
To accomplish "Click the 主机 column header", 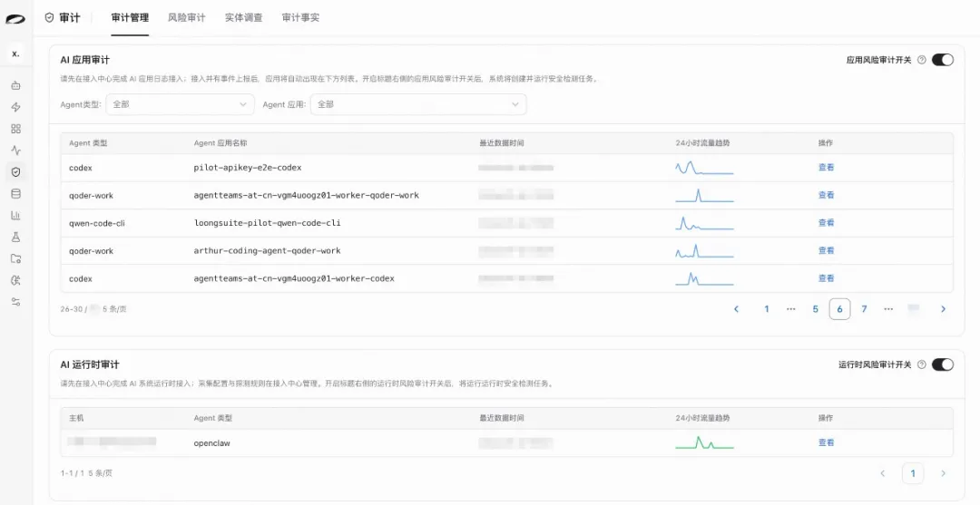I will (x=76, y=418).
